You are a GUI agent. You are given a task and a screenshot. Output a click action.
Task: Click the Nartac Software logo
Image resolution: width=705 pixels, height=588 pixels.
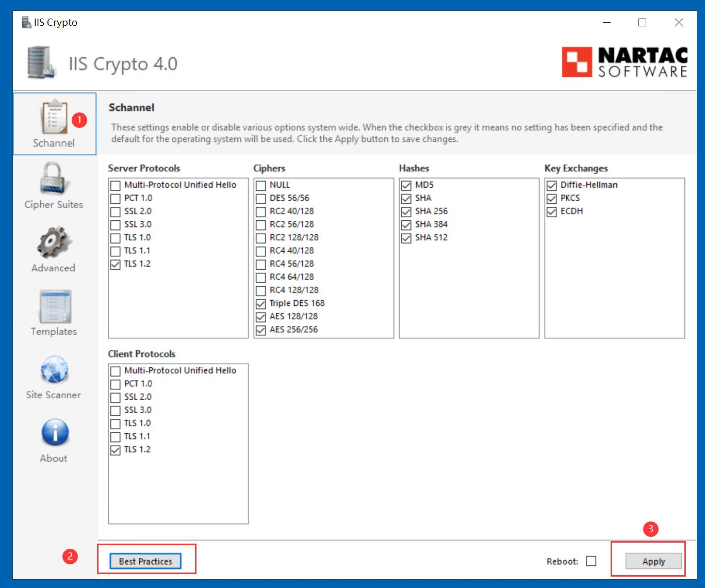[x=625, y=62]
